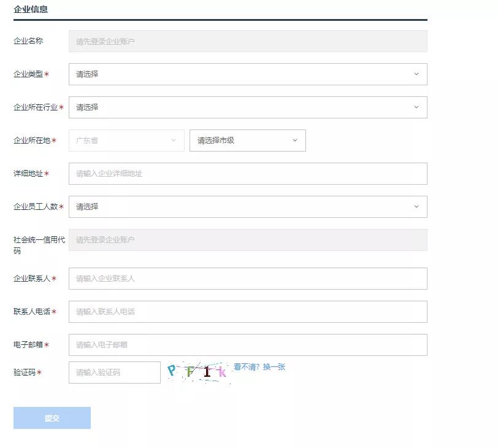Click the 企业所在地 label
498x448 pixels.
pyautogui.click(x=32, y=140)
